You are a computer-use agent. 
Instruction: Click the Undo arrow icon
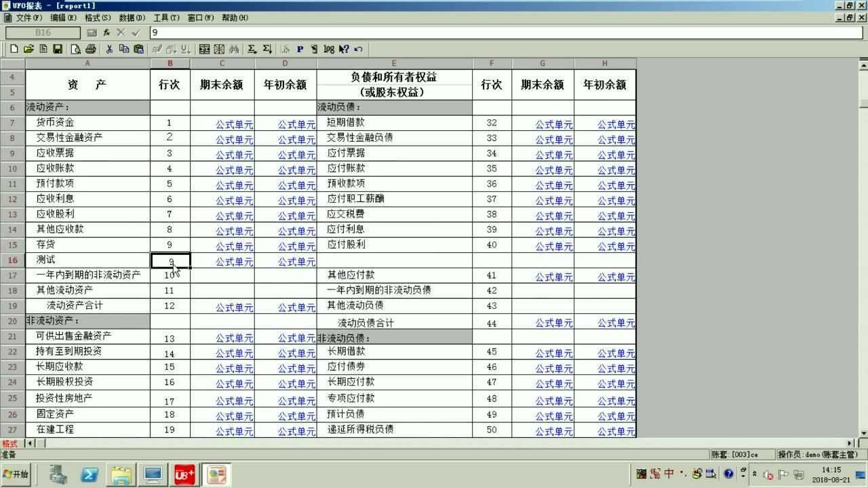point(358,49)
